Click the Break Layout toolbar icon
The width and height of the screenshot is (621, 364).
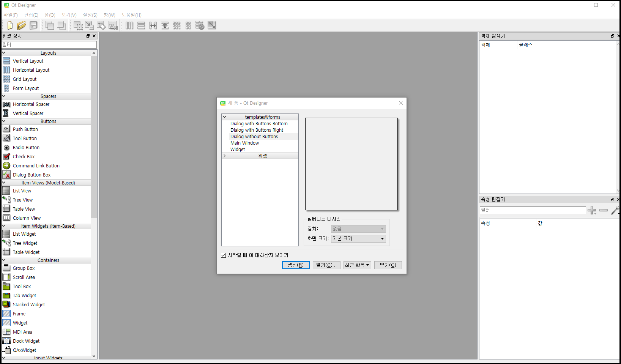pyautogui.click(x=200, y=25)
